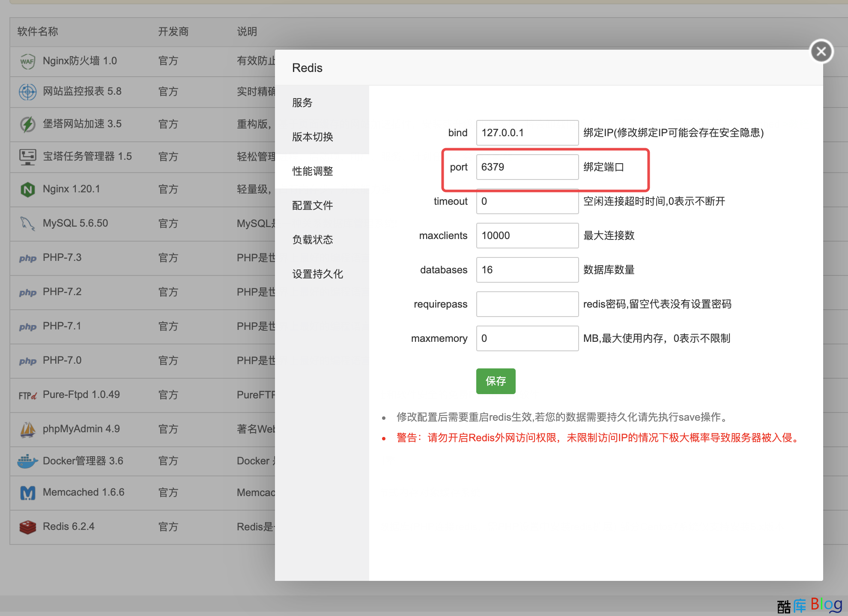Click the 最大连接数 description label
The height and width of the screenshot is (616, 848).
pyautogui.click(x=609, y=236)
